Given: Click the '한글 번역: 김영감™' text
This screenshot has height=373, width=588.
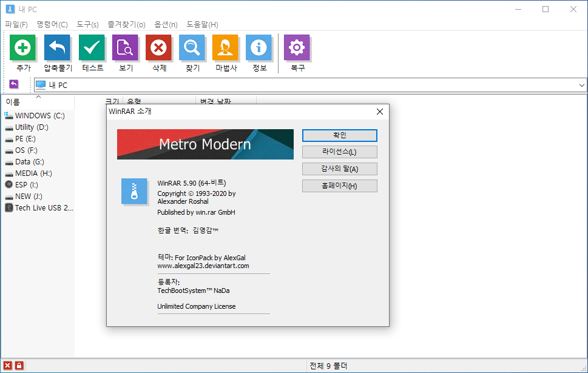Looking at the screenshot, I should 188,230.
